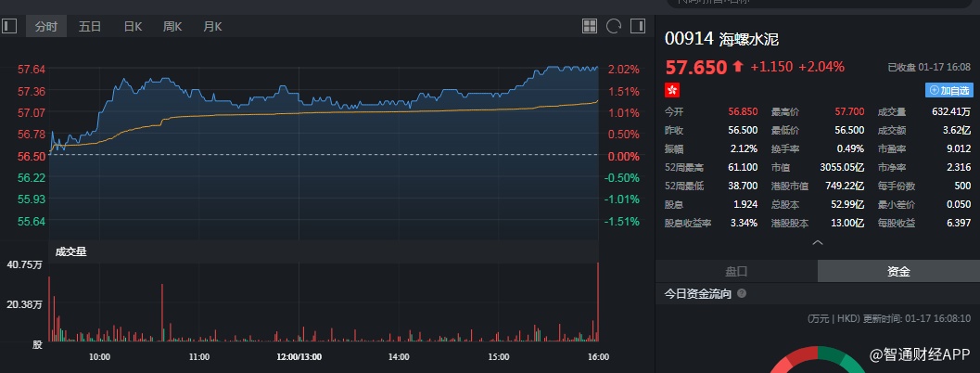Click the 00914 海螺水泥 stock title
The height and width of the screenshot is (373, 980).
pos(723,38)
